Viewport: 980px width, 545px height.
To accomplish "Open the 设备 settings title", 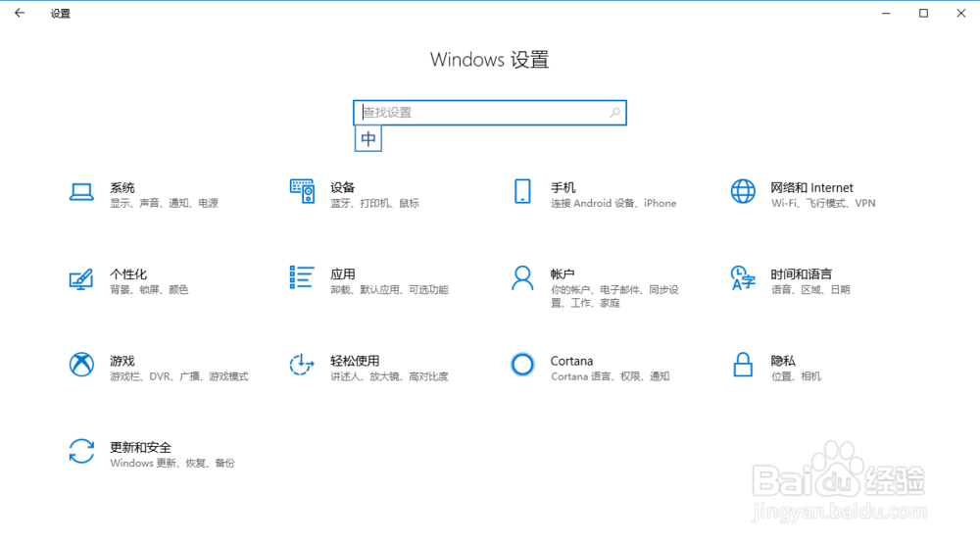I will pyautogui.click(x=342, y=187).
